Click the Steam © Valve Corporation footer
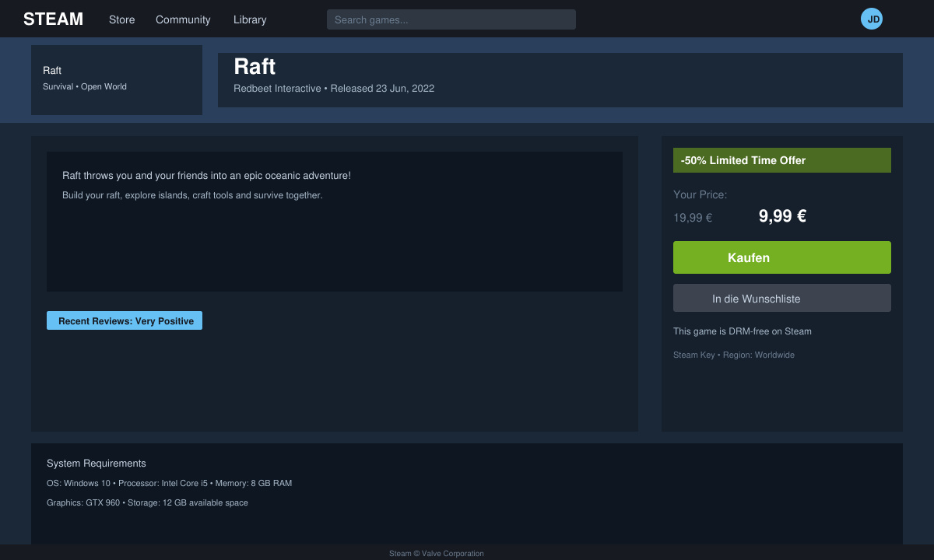 [437, 554]
